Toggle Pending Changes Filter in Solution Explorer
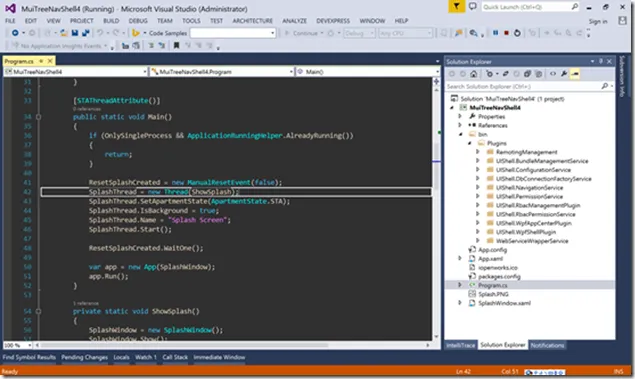Image resolution: width=635 pixels, height=379 pixels. [490, 74]
